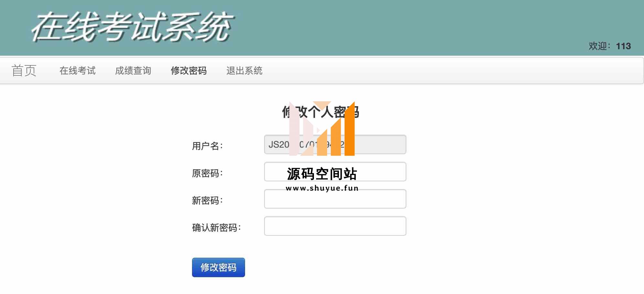Click the 原密码 field label

pyautogui.click(x=207, y=173)
